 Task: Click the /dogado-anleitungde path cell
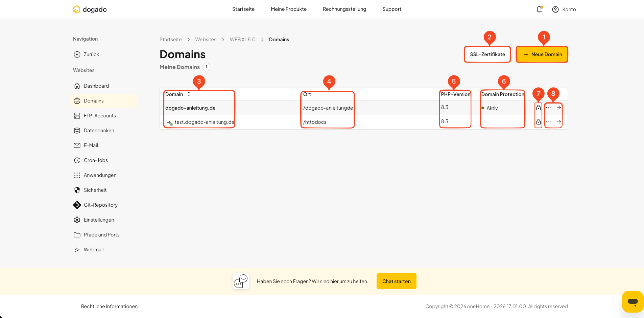[x=328, y=108]
